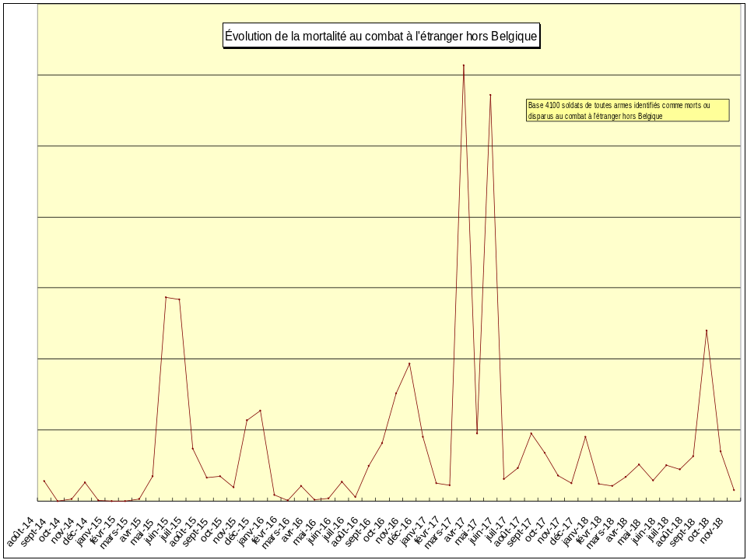Click the "juil-16" axis label
This screenshot has width=747, height=560.
click(332, 529)
